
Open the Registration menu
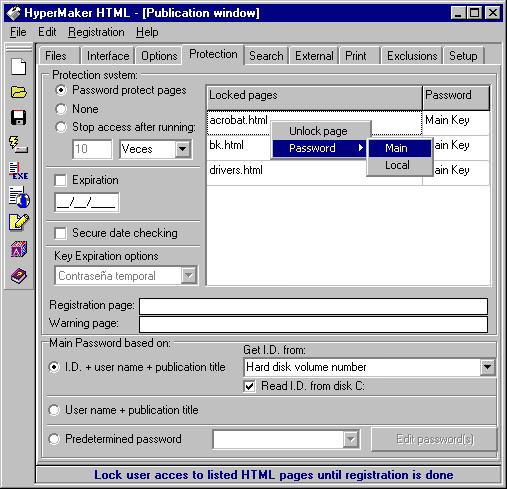click(x=96, y=32)
